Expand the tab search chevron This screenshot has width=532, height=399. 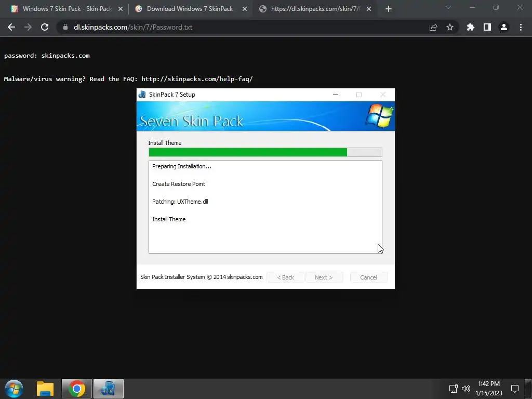tap(448, 7)
